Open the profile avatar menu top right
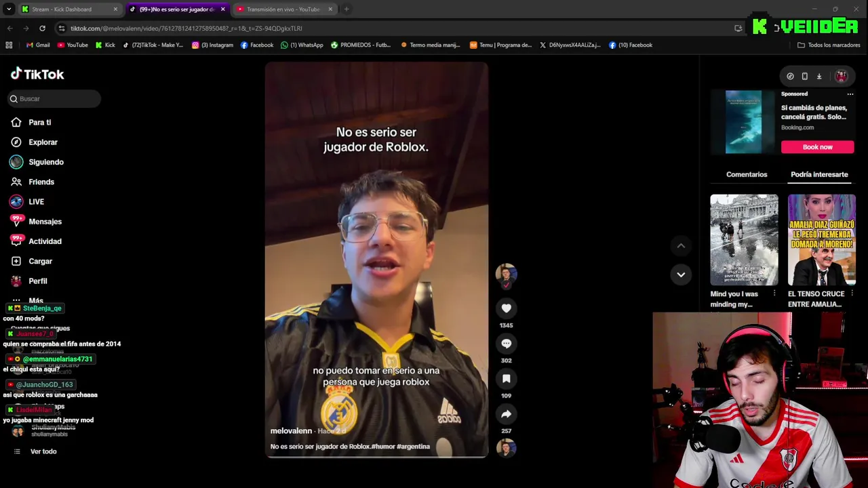Image resolution: width=868 pixels, height=488 pixels. pyautogui.click(x=841, y=77)
